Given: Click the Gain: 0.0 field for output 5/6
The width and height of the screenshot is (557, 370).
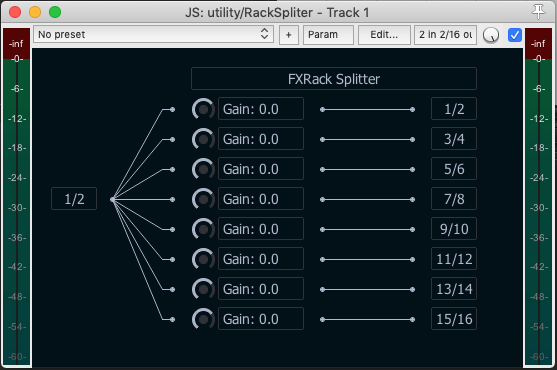Looking at the screenshot, I should pyautogui.click(x=261, y=169).
